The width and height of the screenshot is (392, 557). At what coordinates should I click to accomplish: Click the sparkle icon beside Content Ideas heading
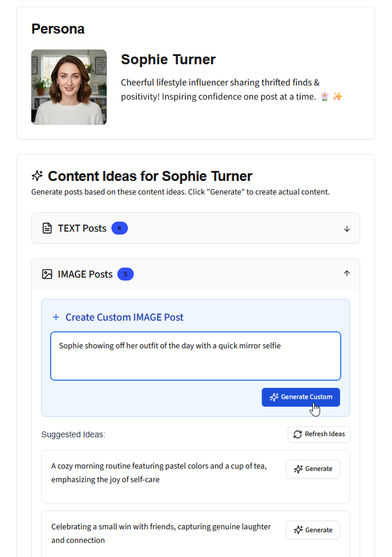tap(37, 176)
